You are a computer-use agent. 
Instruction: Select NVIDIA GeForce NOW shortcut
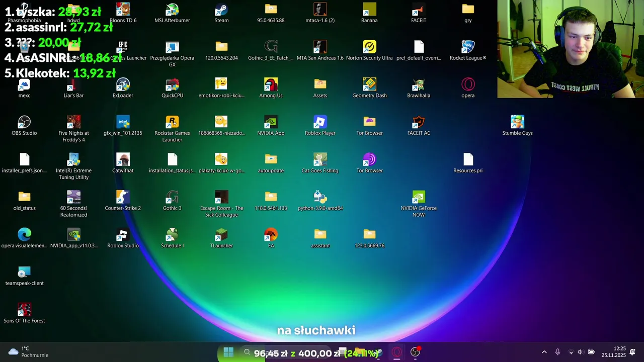(419, 204)
